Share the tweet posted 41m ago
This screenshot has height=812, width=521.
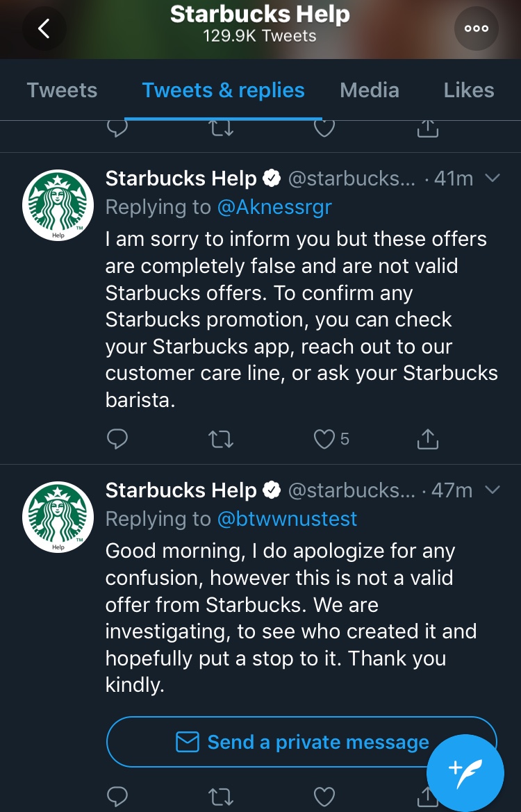pyautogui.click(x=427, y=439)
